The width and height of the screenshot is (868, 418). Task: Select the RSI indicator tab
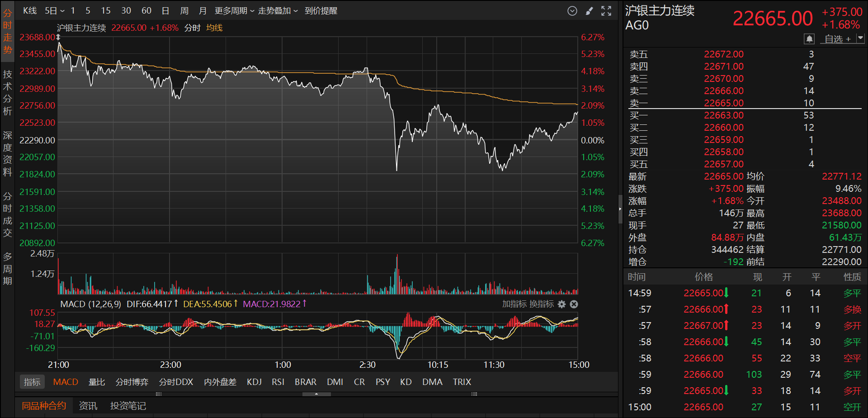point(278,382)
